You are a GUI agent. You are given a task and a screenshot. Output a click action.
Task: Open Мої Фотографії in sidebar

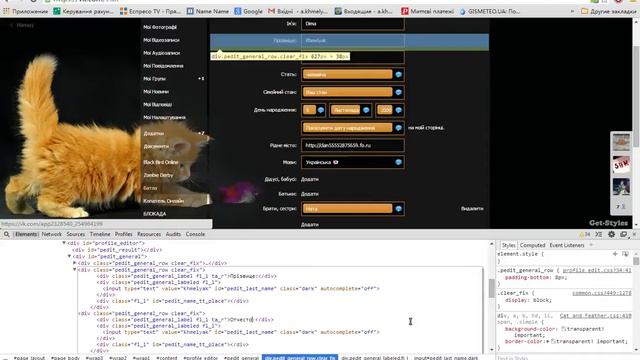(160, 27)
